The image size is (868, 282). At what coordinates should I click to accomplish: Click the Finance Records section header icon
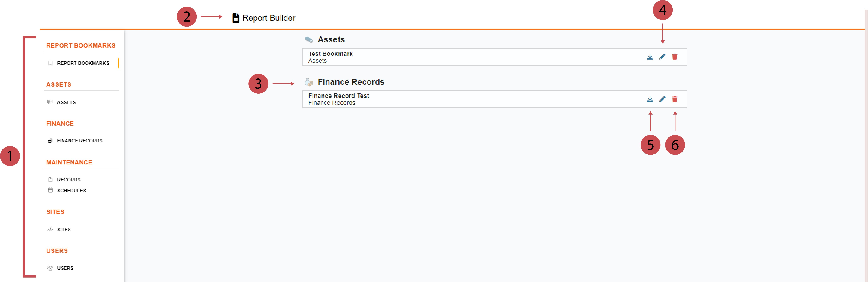click(x=309, y=82)
